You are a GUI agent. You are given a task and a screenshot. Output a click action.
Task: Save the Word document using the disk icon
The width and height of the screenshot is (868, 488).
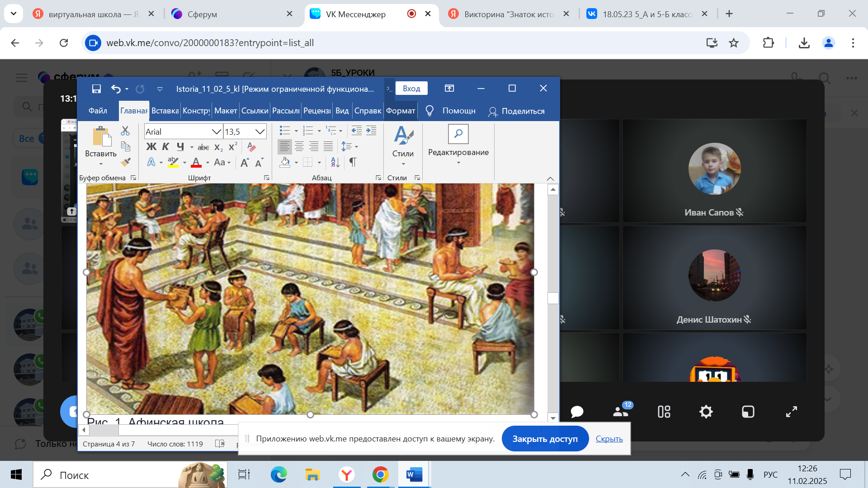96,89
